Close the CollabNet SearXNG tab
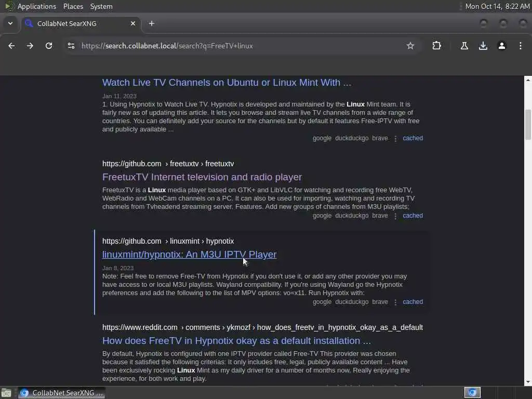The width and height of the screenshot is (532, 399). coord(133,23)
